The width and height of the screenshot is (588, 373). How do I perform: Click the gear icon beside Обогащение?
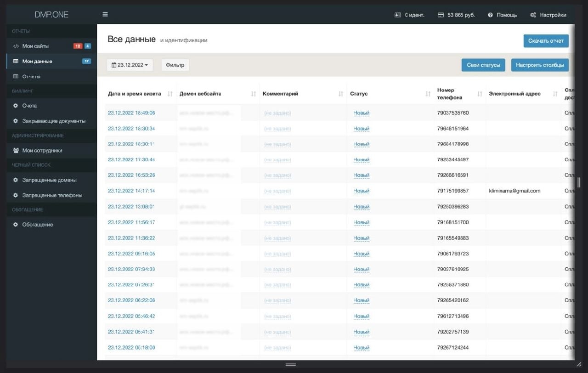(x=16, y=225)
